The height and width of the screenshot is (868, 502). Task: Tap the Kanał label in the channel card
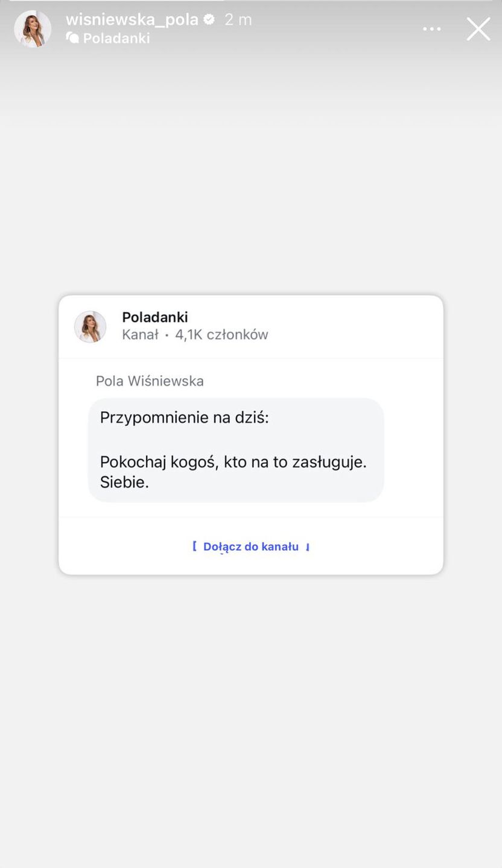pos(140,334)
